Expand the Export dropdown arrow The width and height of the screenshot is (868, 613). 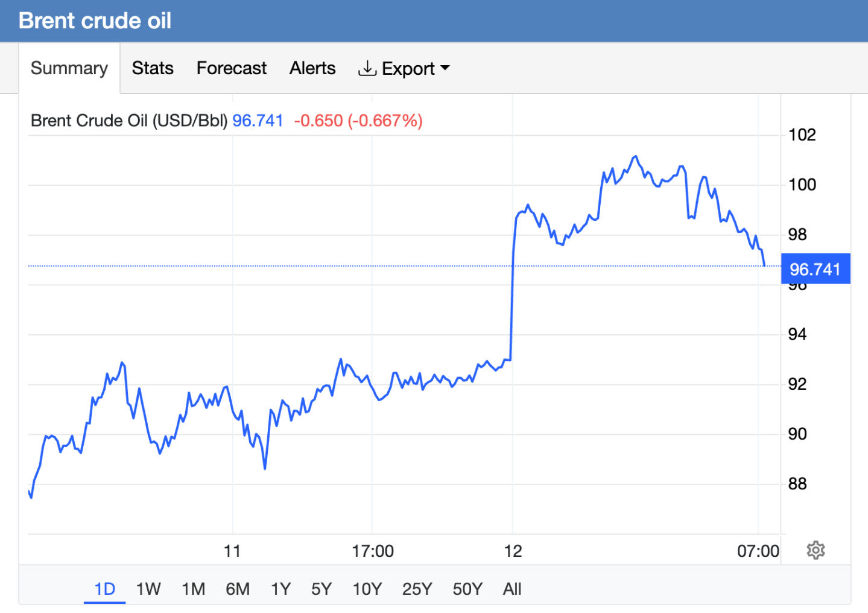445,68
